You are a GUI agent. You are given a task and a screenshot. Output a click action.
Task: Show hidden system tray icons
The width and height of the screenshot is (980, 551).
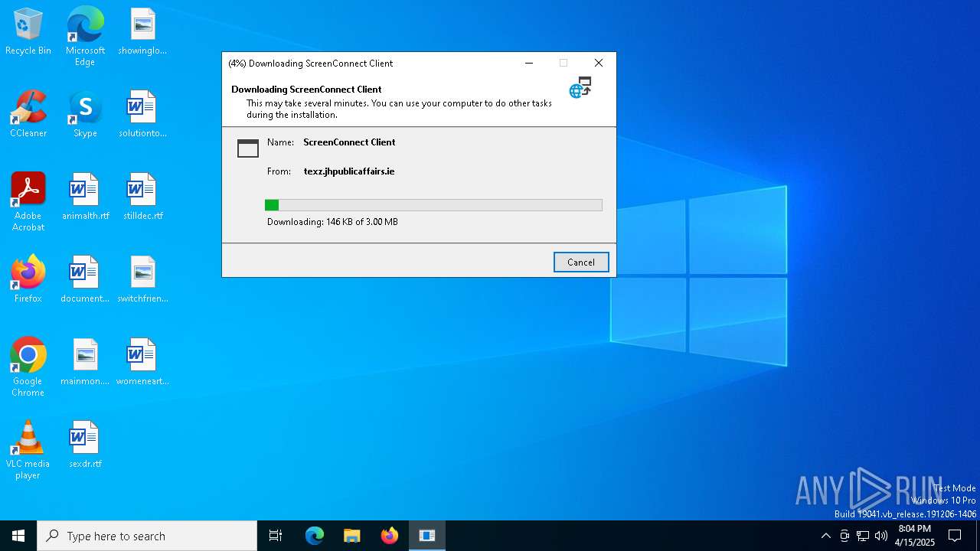[825, 536]
